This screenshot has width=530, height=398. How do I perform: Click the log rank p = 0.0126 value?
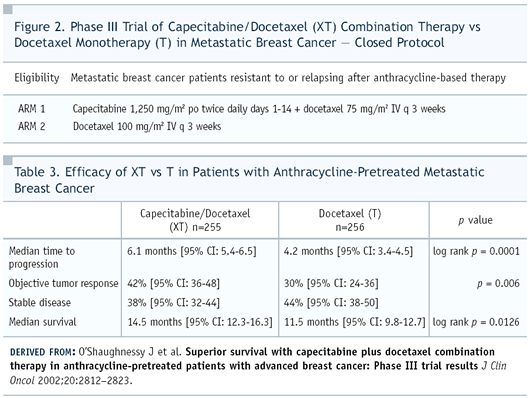pos(476,322)
